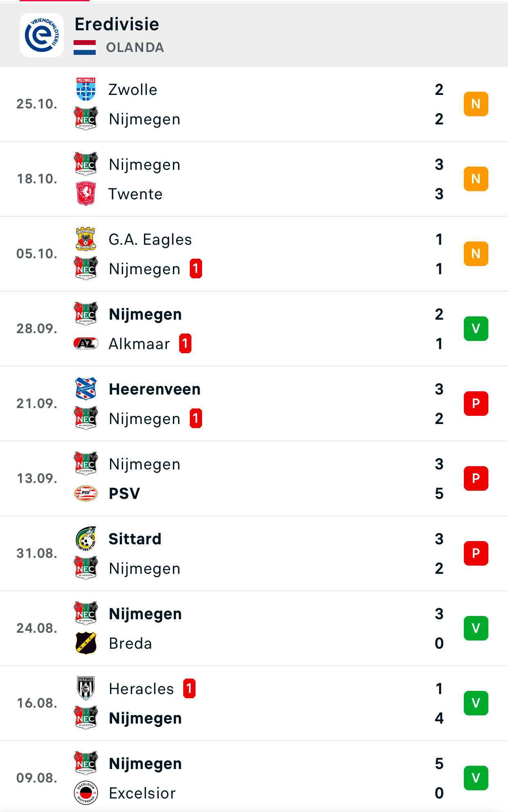Tap the Go Ahead Eagles crest
508x812 pixels.
pos(86,239)
